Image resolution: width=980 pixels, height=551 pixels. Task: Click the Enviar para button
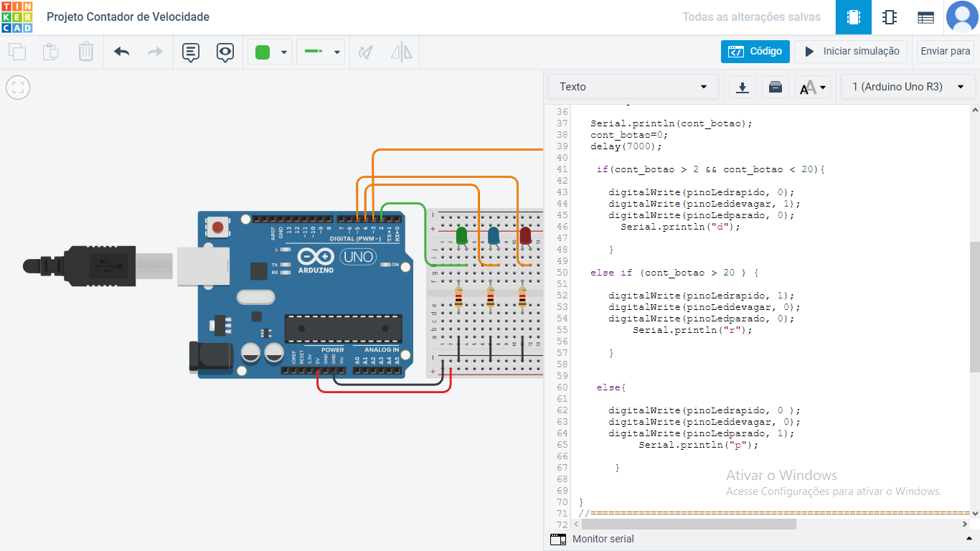(x=945, y=52)
